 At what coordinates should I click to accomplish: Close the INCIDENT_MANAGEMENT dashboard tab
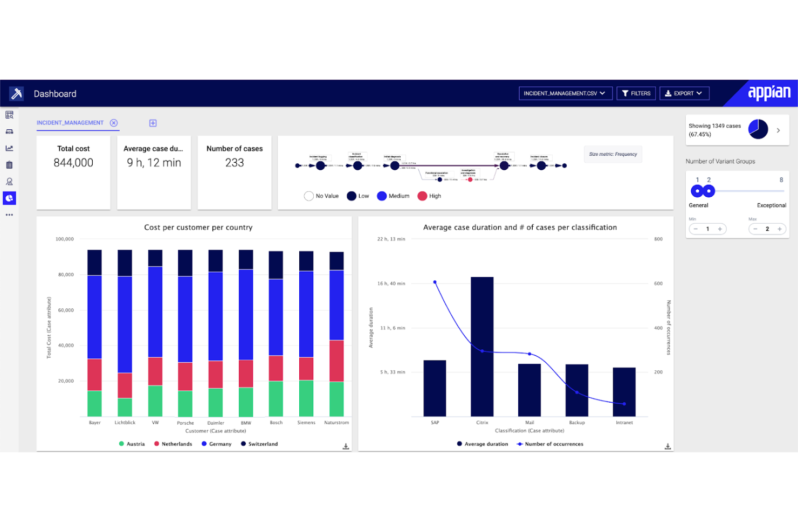(114, 123)
